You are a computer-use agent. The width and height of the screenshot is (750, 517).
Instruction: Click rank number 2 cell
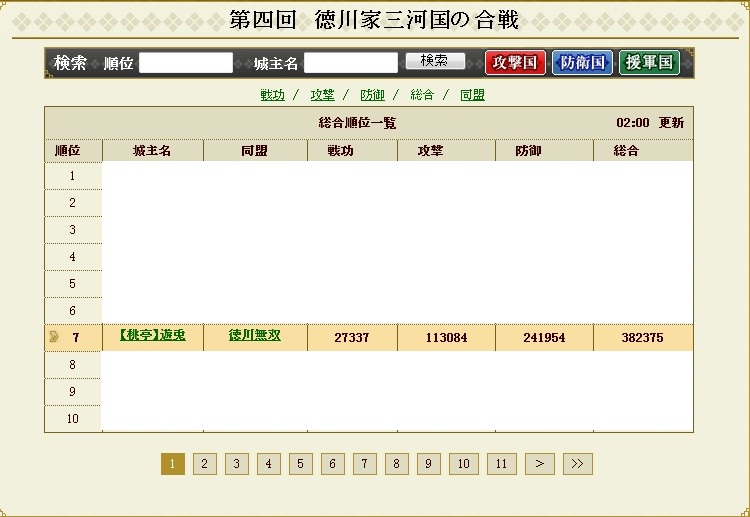[x=73, y=203]
